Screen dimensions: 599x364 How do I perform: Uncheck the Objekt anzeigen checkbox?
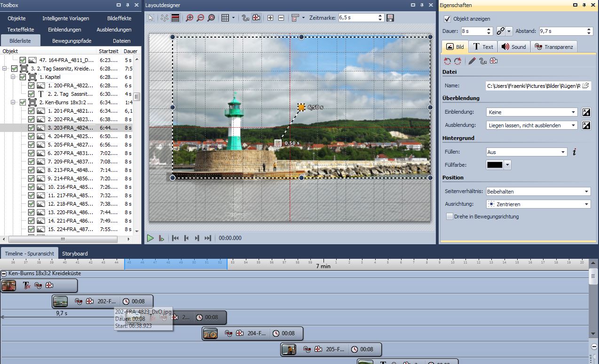point(447,19)
